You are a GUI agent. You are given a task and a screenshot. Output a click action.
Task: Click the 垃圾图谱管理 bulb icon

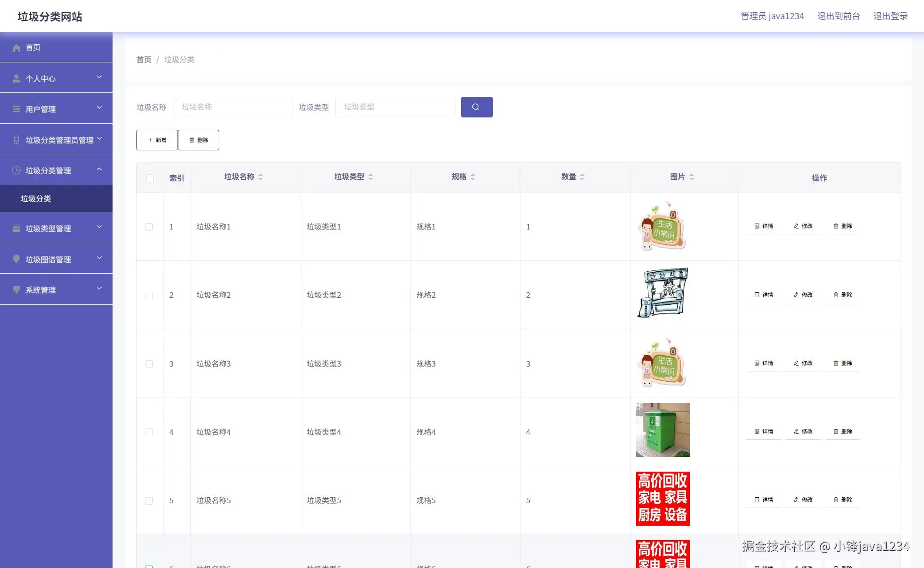[16, 259]
